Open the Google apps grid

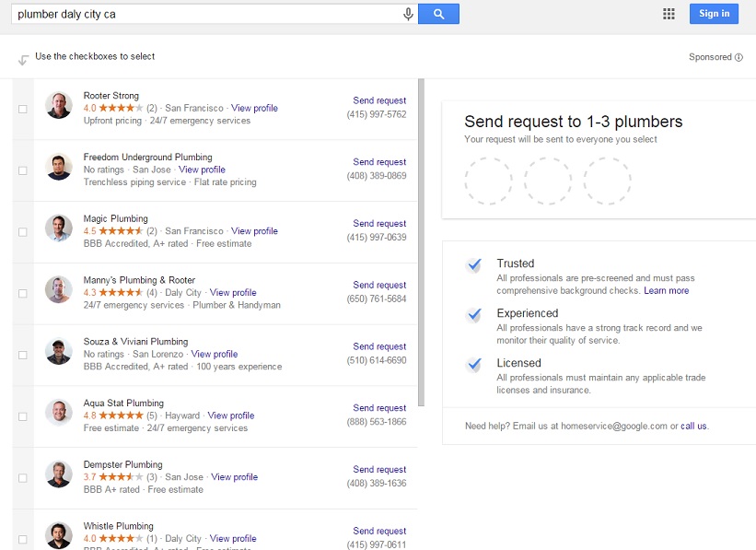[x=669, y=14]
